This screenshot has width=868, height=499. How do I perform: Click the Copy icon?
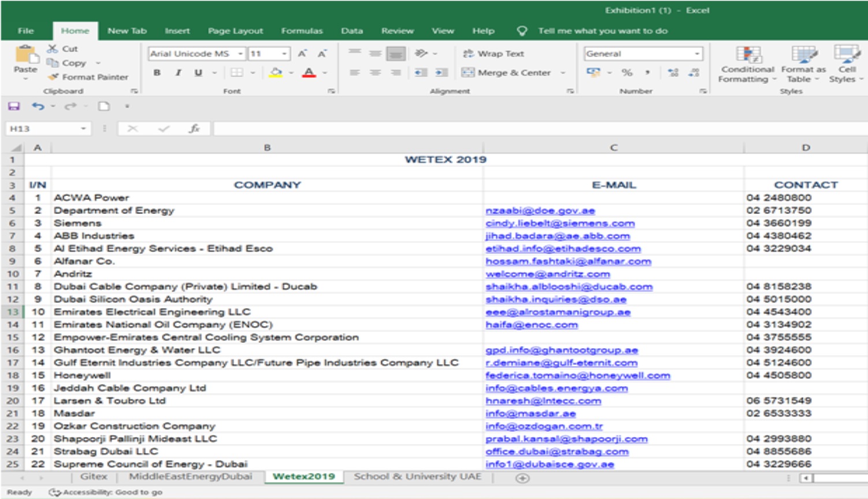(x=53, y=62)
